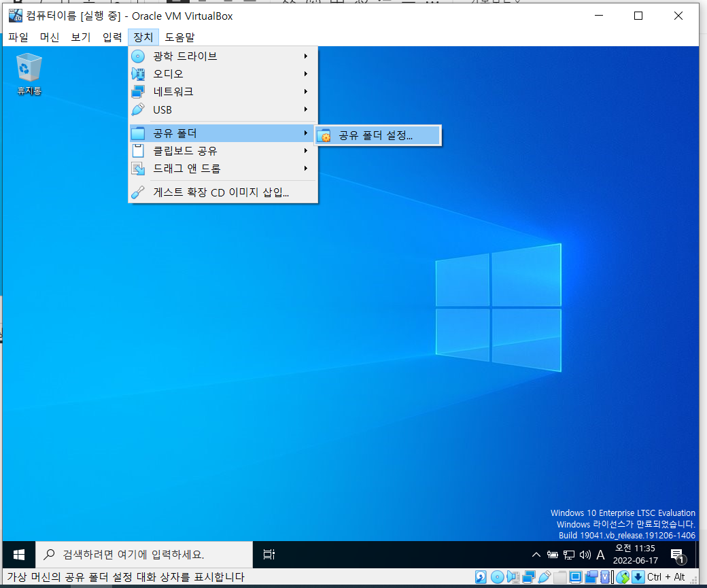The height and width of the screenshot is (588, 707).
Task: Expand submenu arrow of 광학 드라이브
Action: 306,56
